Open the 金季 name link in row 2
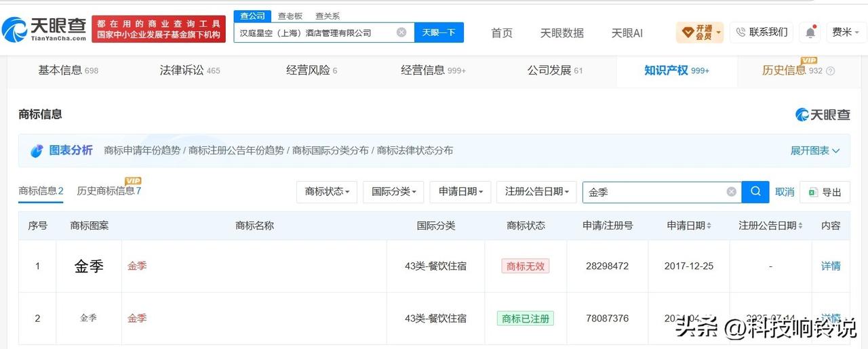This screenshot has height=349, width=868. point(137,318)
